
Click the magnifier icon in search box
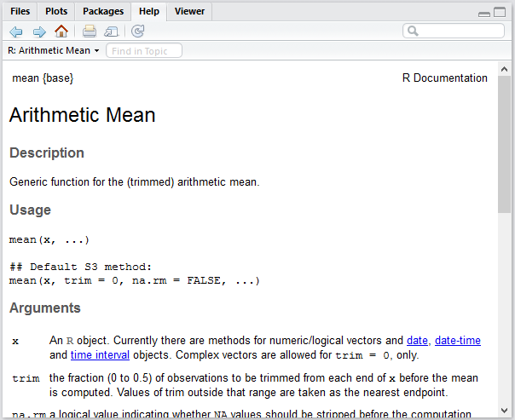[413, 32]
